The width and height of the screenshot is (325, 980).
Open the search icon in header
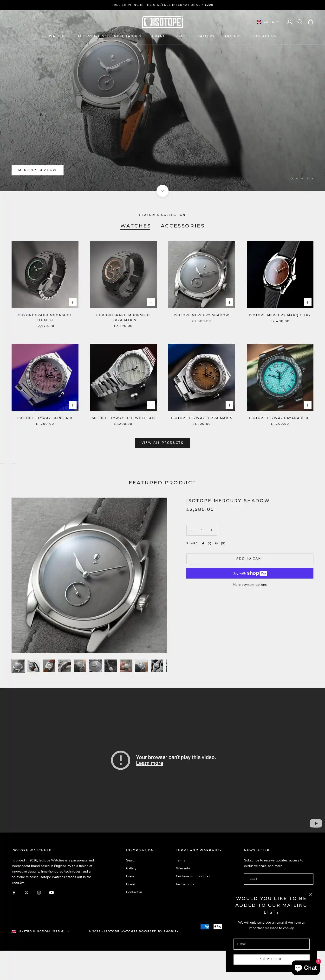(x=300, y=22)
